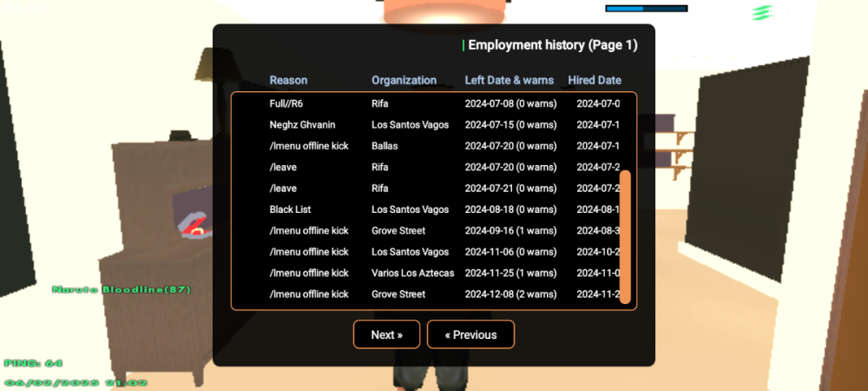Screen dimensions: 868x391
Task: Click the Naruto Bloodline(87) player name tag
Action: pyautogui.click(x=122, y=289)
